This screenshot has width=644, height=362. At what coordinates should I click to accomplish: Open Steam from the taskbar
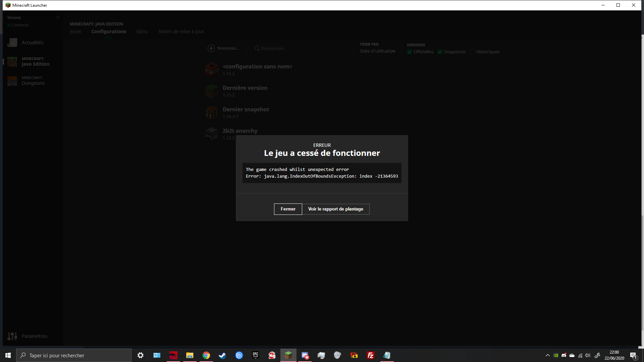point(223,355)
